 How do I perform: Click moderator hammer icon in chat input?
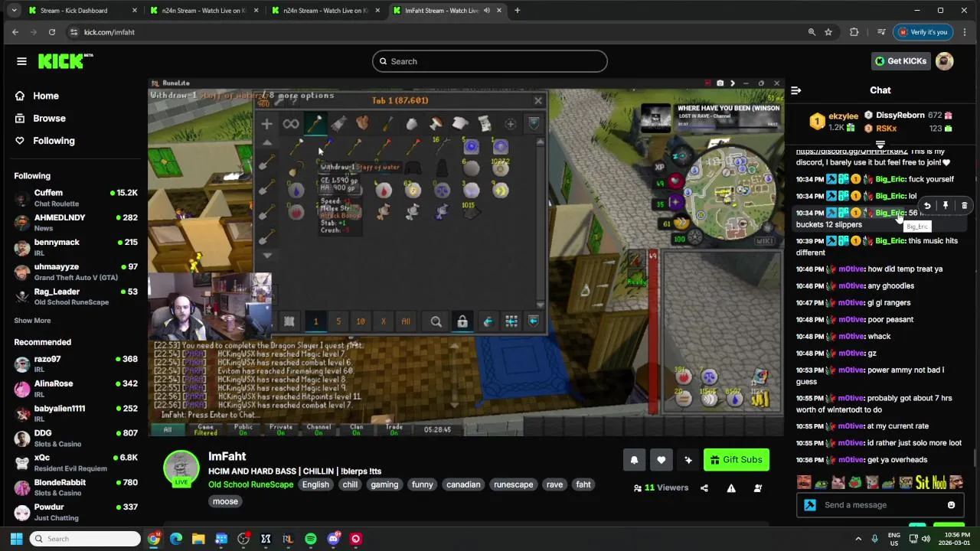pos(810,505)
